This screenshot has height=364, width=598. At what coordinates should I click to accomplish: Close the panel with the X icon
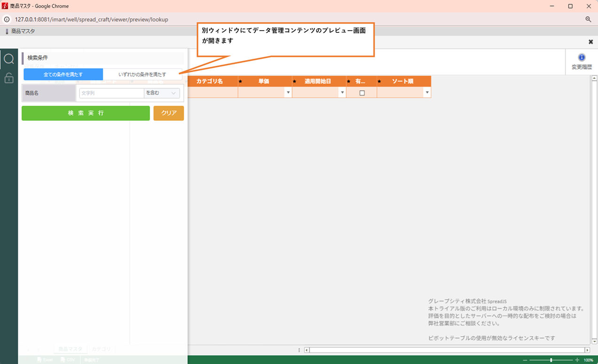590,42
